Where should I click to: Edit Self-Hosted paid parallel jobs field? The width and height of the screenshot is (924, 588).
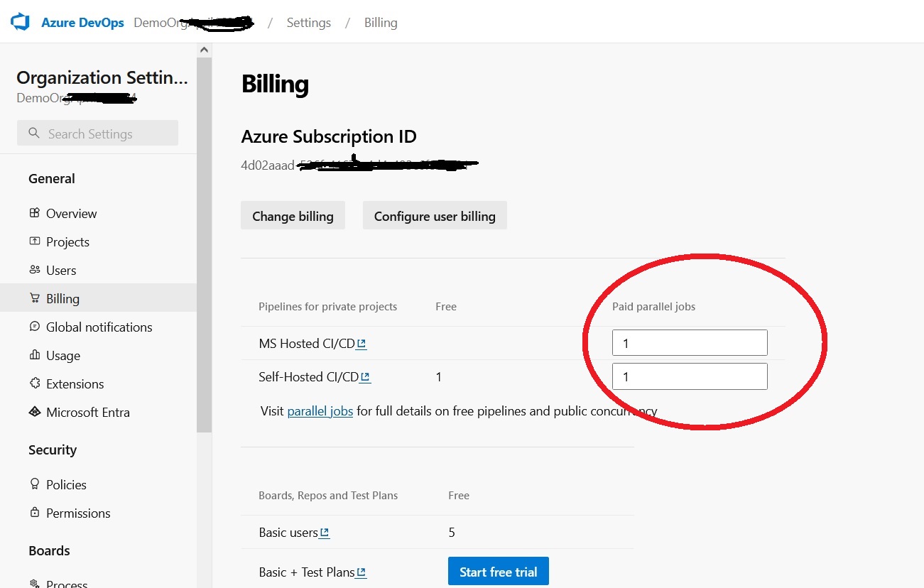[690, 376]
